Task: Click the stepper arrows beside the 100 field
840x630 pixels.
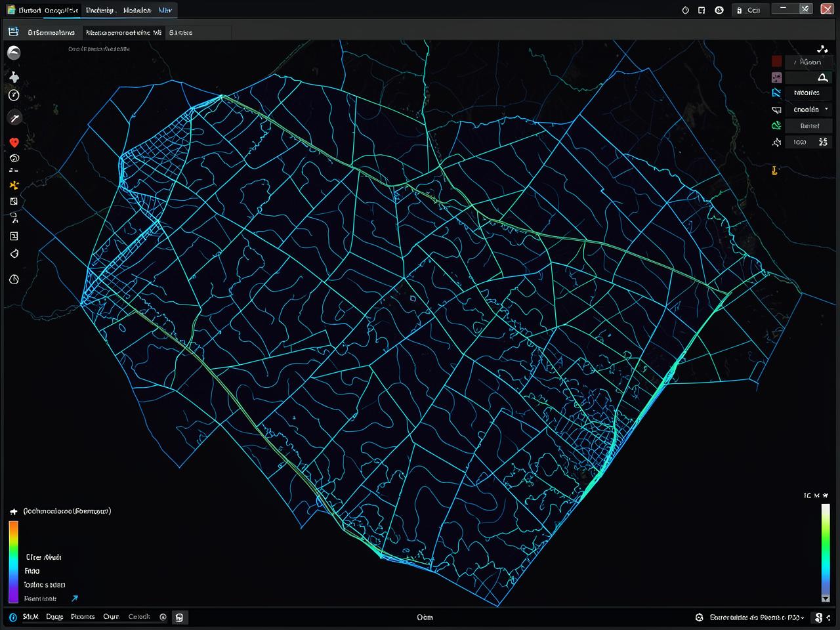Action: pyautogui.click(x=824, y=142)
